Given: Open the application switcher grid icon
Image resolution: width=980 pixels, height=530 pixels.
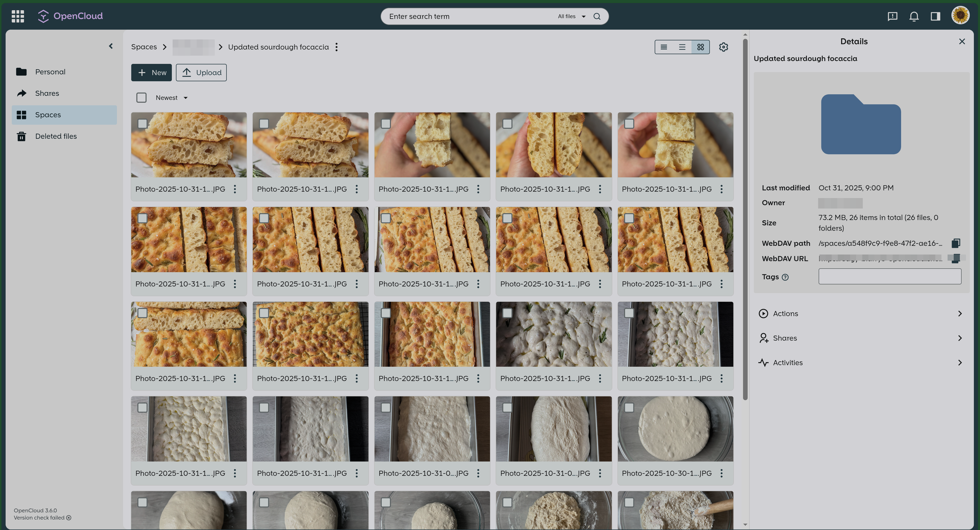Looking at the screenshot, I should tap(18, 16).
